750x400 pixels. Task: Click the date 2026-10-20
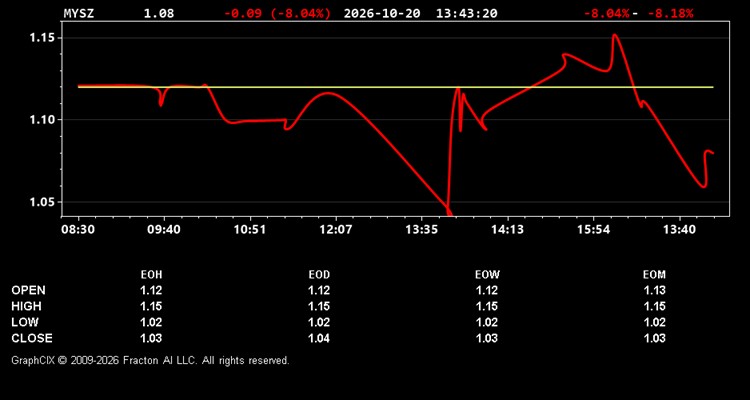pos(382,13)
